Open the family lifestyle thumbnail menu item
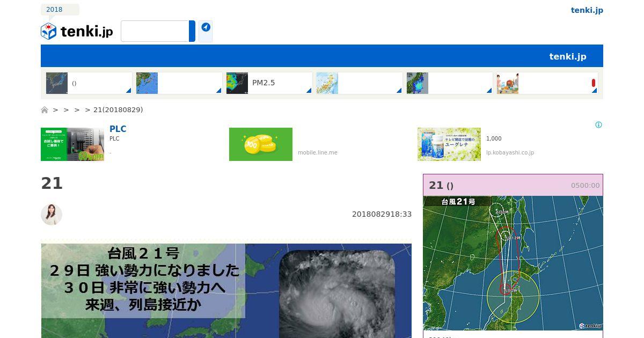 547,83
